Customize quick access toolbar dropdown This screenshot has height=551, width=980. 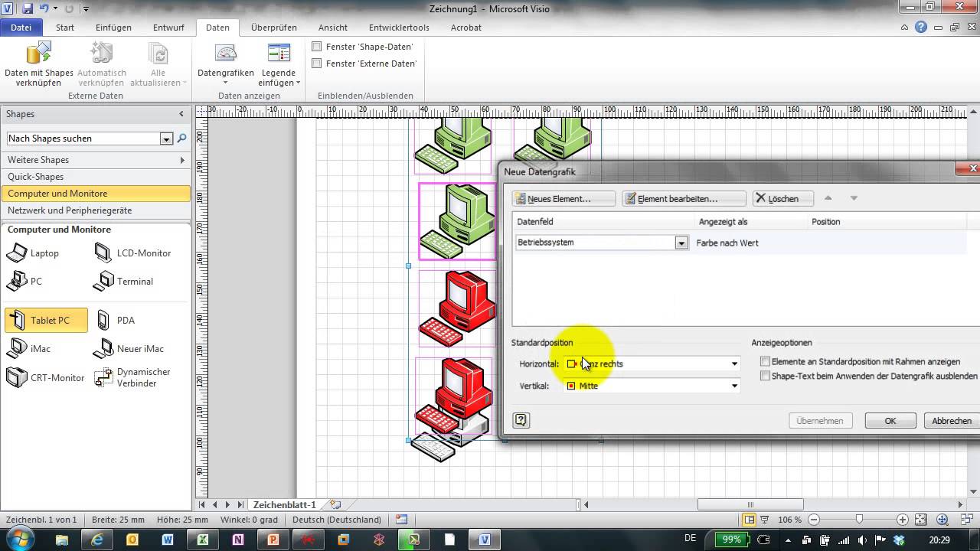(x=85, y=9)
